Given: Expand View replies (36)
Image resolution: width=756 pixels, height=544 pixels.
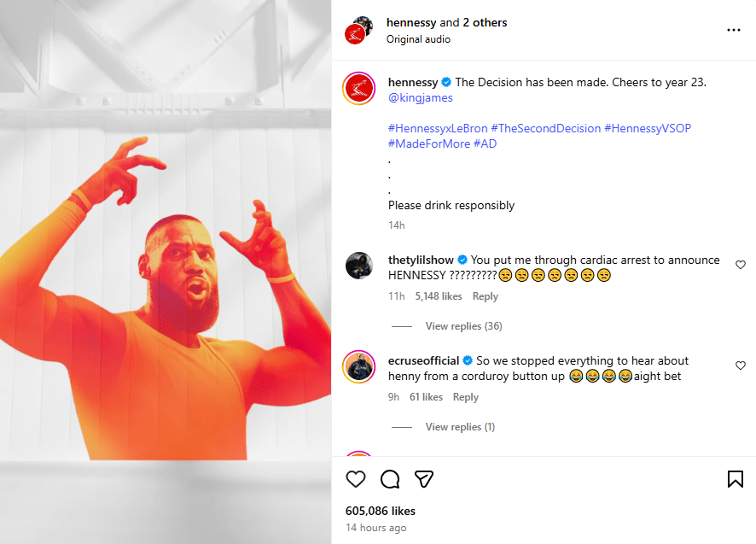Looking at the screenshot, I should coord(463,326).
